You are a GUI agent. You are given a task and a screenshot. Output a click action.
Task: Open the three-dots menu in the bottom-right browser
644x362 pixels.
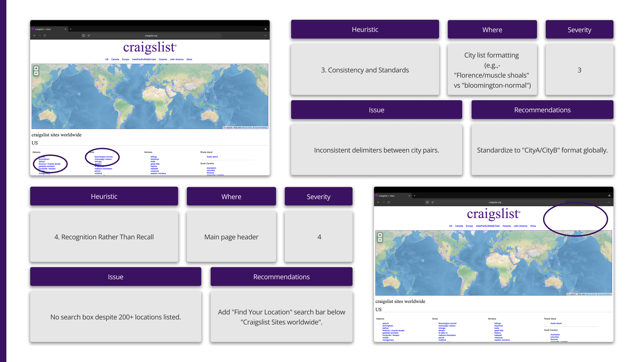pos(609,202)
